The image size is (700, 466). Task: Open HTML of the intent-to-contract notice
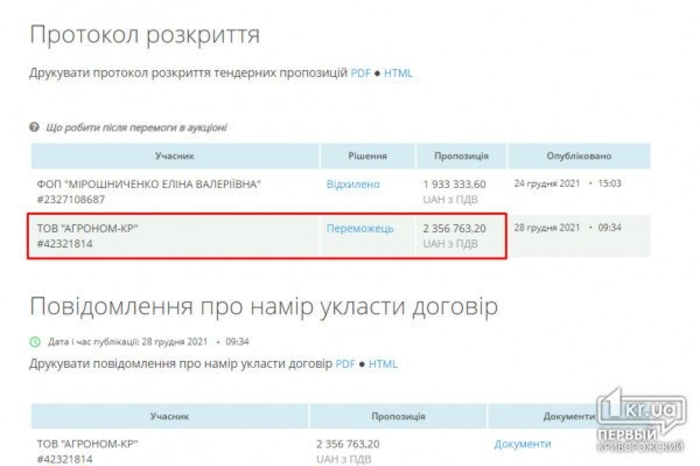pos(383,364)
